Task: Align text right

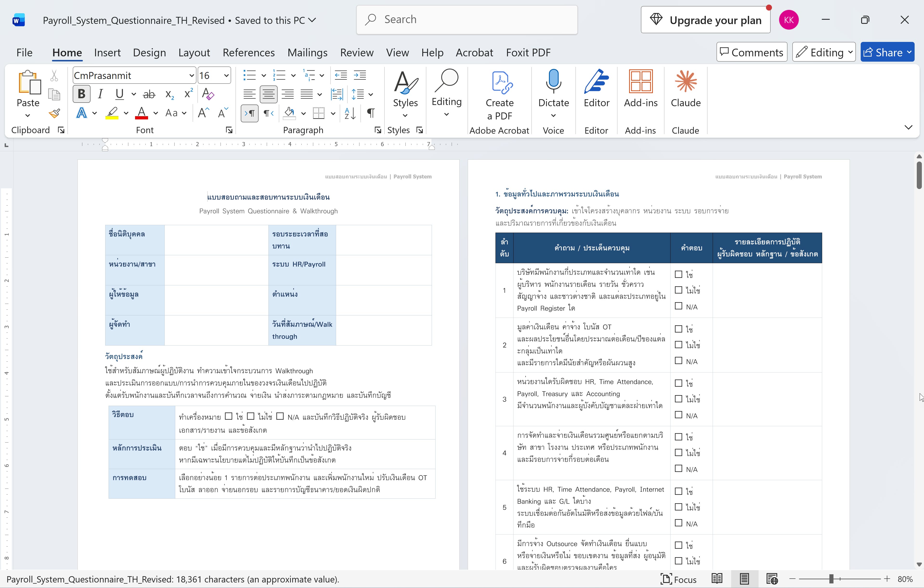Action: click(x=287, y=94)
